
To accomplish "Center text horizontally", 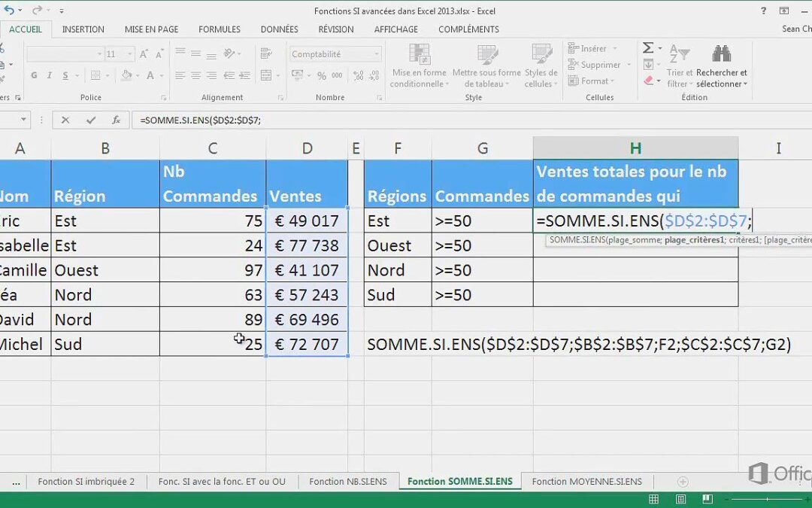I will click(195, 76).
